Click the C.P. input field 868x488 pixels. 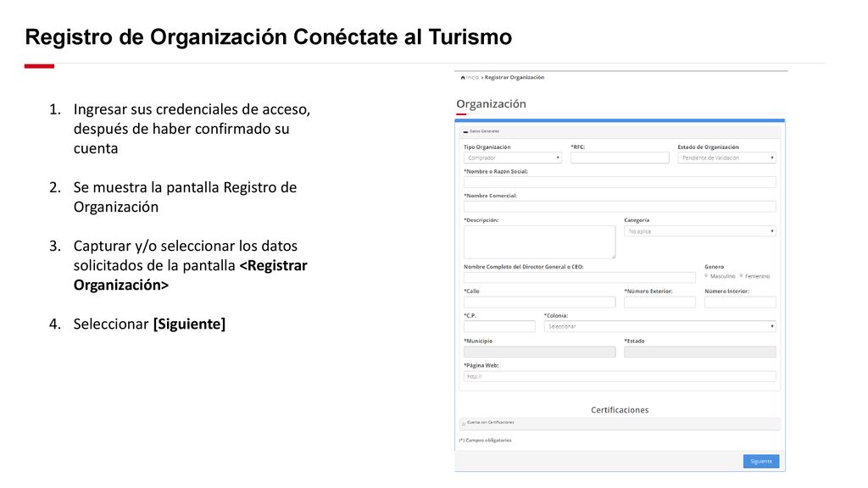(x=499, y=326)
